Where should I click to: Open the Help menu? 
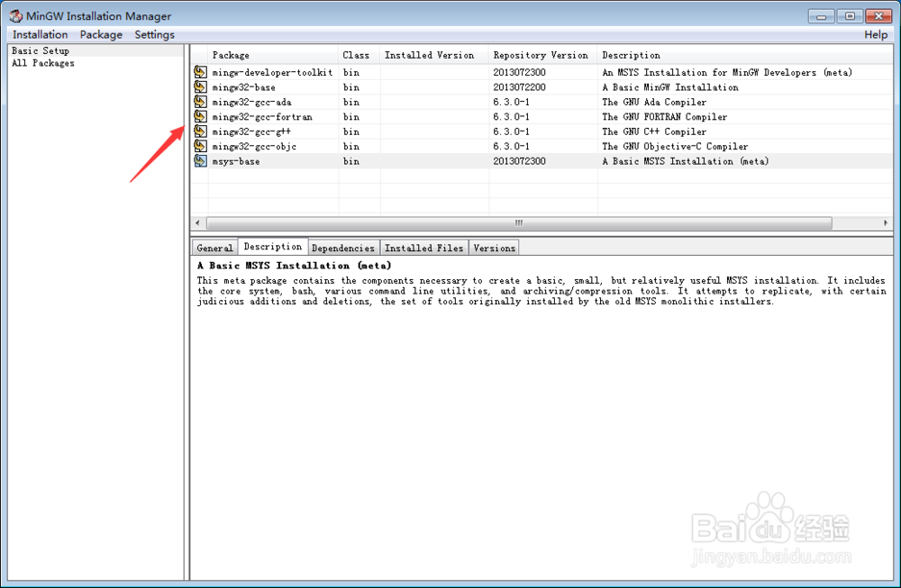876,34
